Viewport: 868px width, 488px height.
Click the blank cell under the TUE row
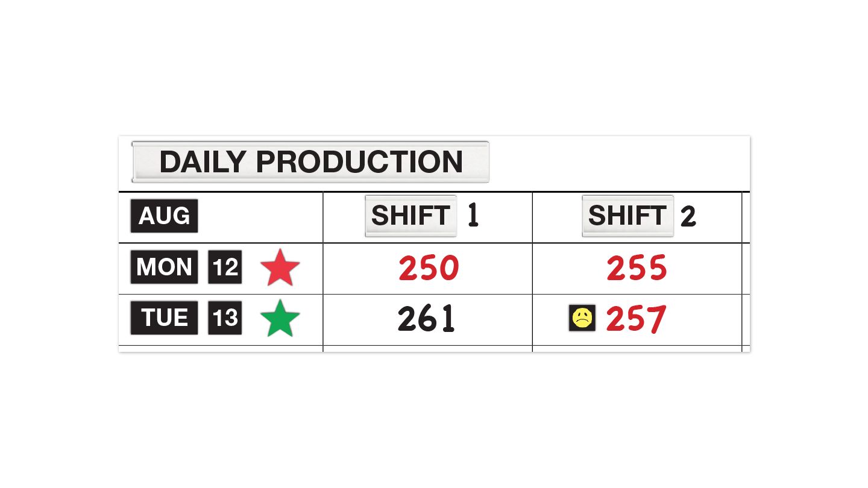pyautogui.click(x=221, y=349)
